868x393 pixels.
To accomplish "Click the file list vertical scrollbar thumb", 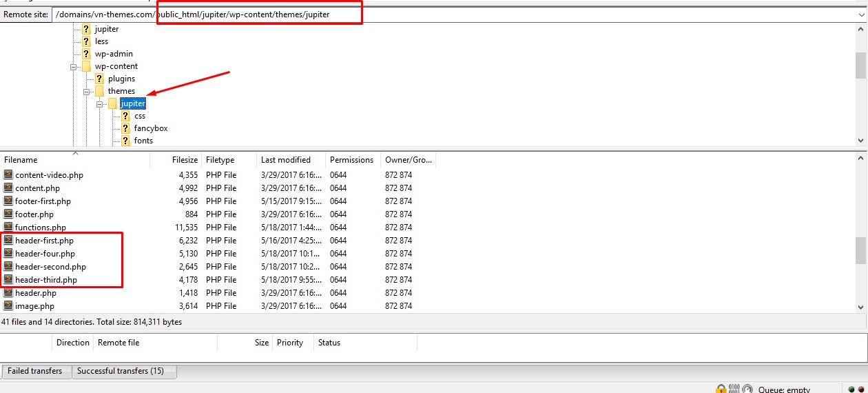I will [861, 251].
